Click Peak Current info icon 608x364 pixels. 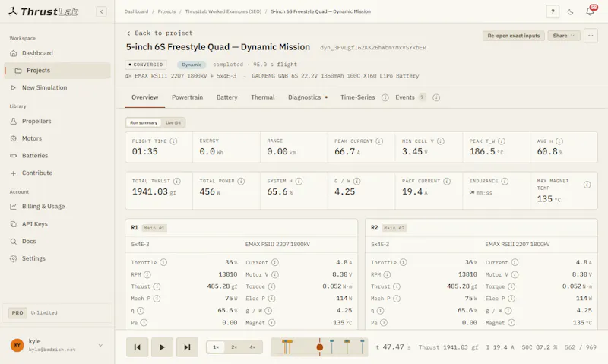(x=379, y=141)
